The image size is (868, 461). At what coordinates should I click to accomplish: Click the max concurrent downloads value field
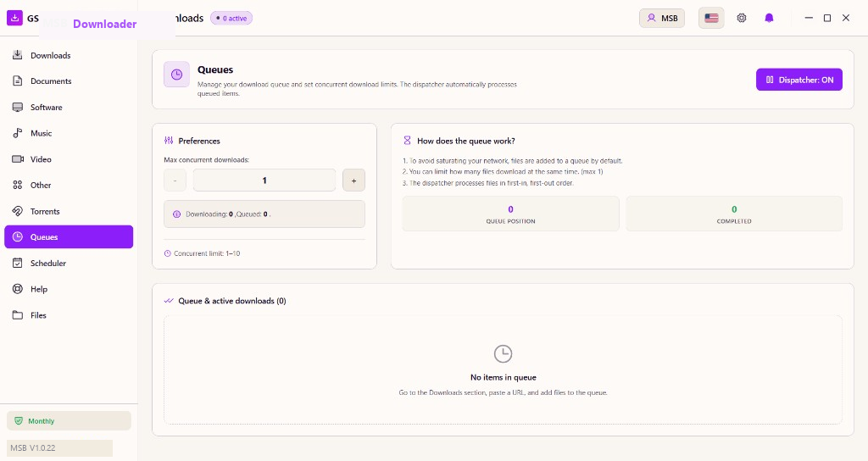click(x=264, y=181)
